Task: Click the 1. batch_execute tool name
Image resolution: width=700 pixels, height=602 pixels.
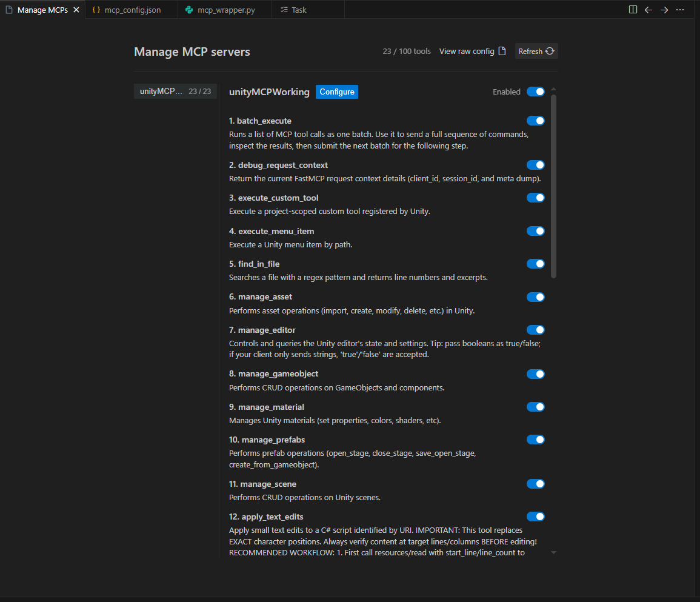Action: coord(260,121)
